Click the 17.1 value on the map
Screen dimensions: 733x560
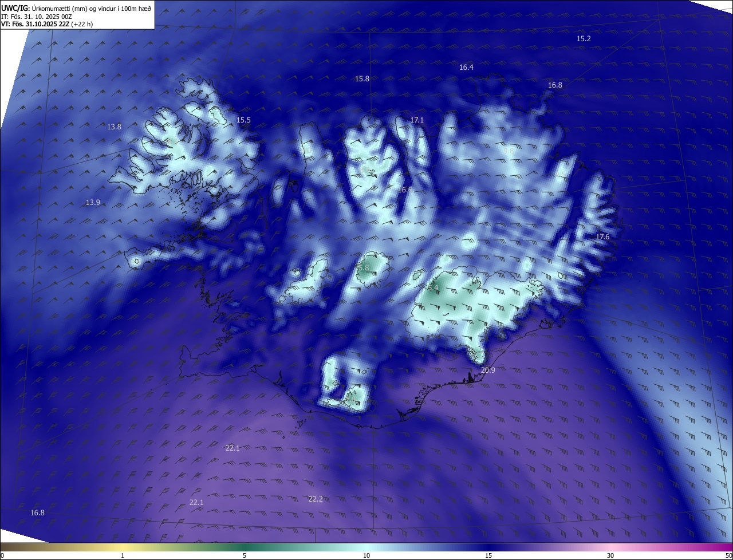(417, 120)
